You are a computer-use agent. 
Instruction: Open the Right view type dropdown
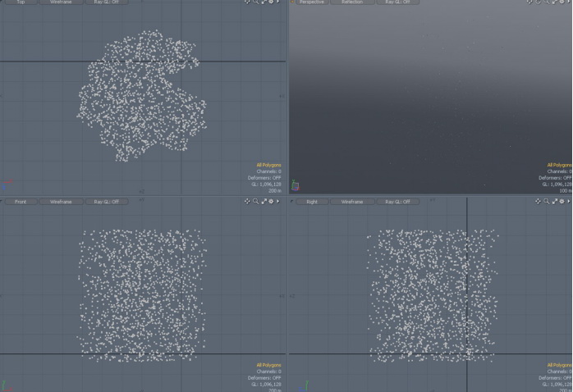tap(312, 201)
